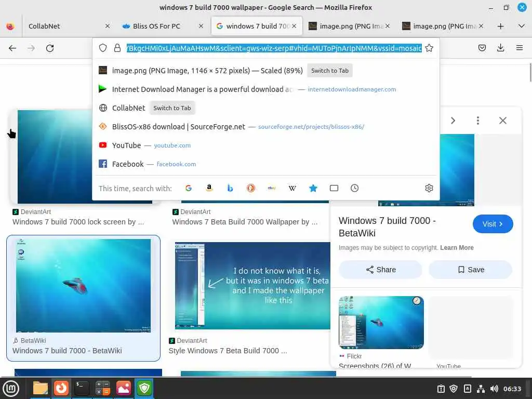Open Save to Pocket icon

(x=482, y=48)
